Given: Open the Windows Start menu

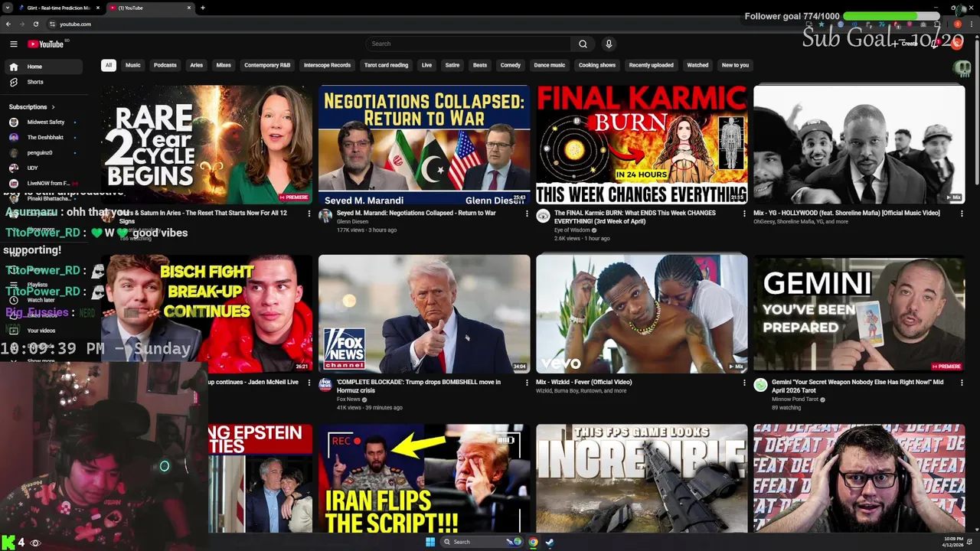Looking at the screenshot, I should 430,542.
